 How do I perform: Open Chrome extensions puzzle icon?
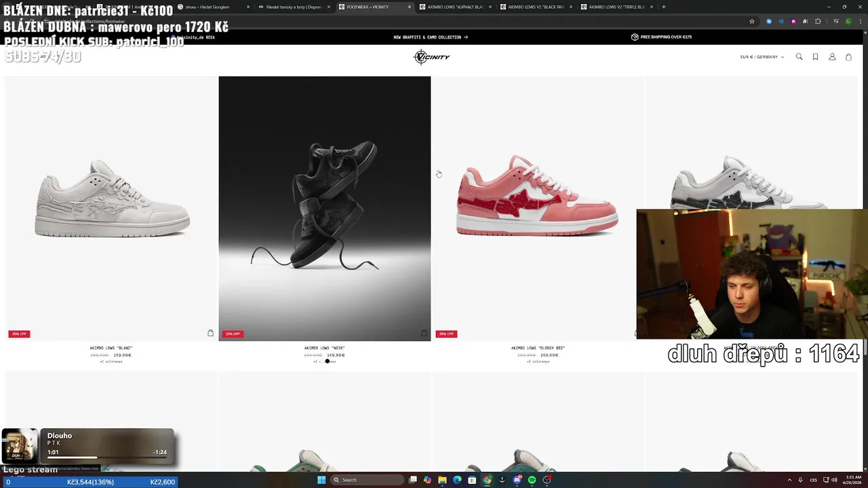pyautogui.click(x=818, y=21)
